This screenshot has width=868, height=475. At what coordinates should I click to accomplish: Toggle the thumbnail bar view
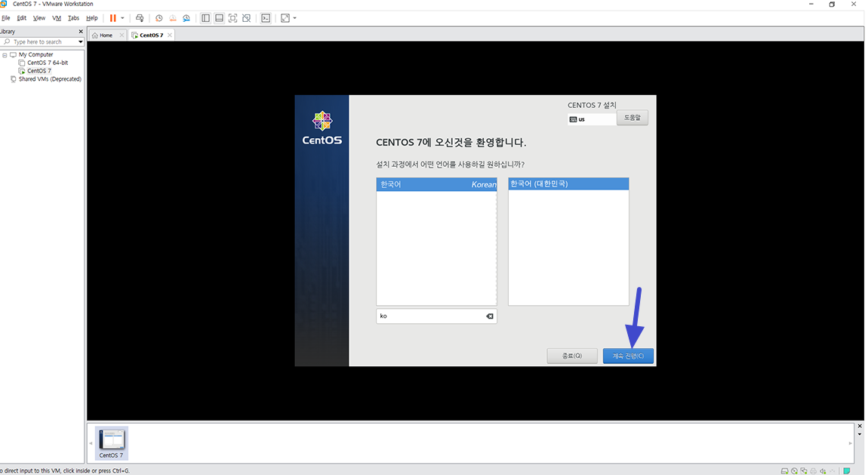(219, 18)
